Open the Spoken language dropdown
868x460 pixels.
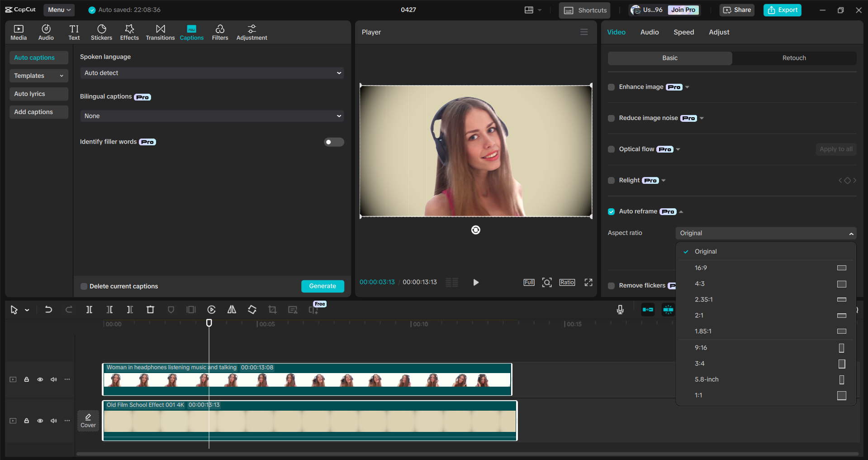(211, 72)
